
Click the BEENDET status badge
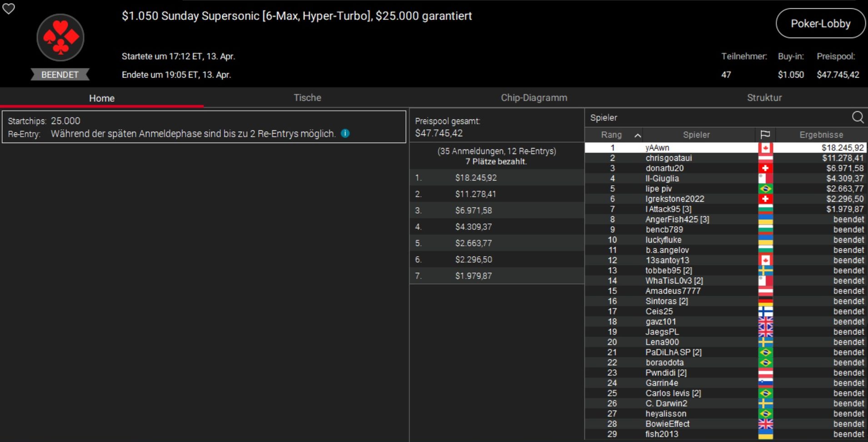[x=60, y=74]
